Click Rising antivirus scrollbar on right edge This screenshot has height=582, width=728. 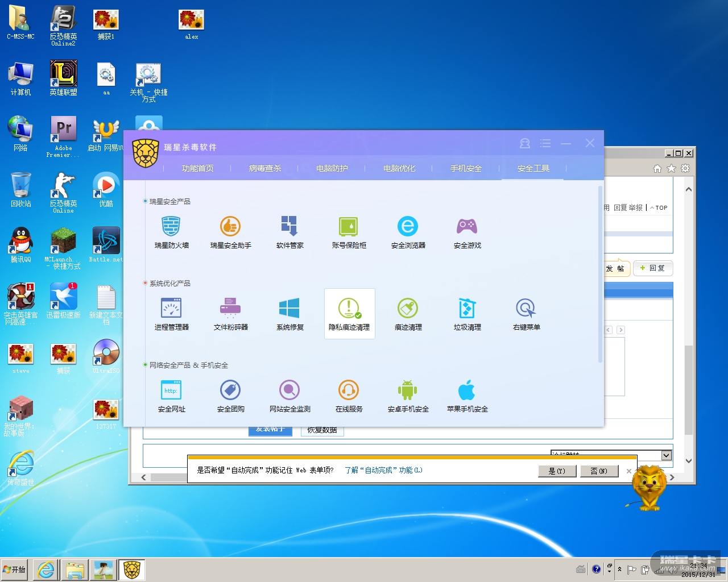(x=600, y=273)
